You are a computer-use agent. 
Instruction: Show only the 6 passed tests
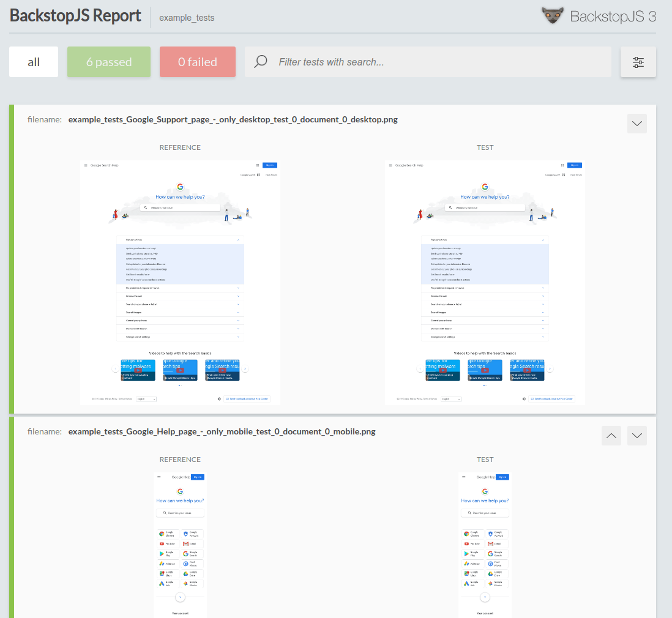tap(108, 61)
